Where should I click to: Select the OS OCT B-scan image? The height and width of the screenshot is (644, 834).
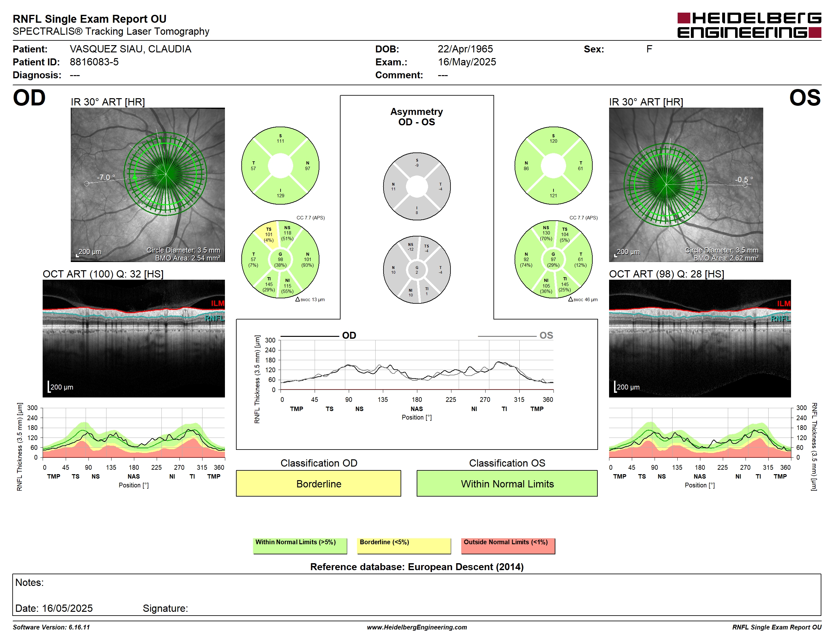(700, 338)
